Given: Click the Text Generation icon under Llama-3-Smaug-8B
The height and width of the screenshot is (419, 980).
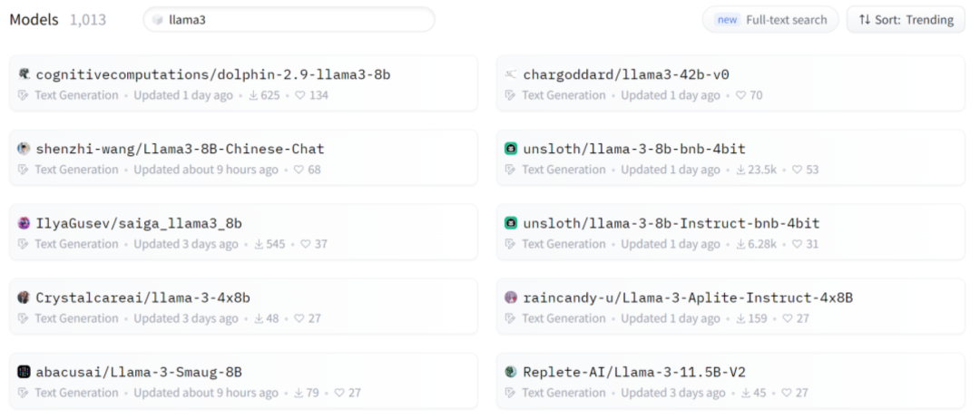Looking at the screenshot, I should tap(23, 393).
